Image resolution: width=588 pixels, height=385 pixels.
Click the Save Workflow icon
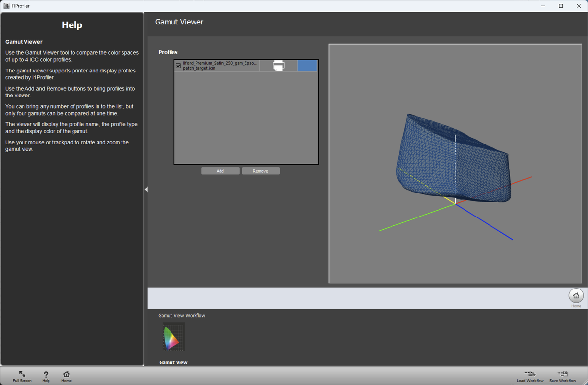coord(563,375)
